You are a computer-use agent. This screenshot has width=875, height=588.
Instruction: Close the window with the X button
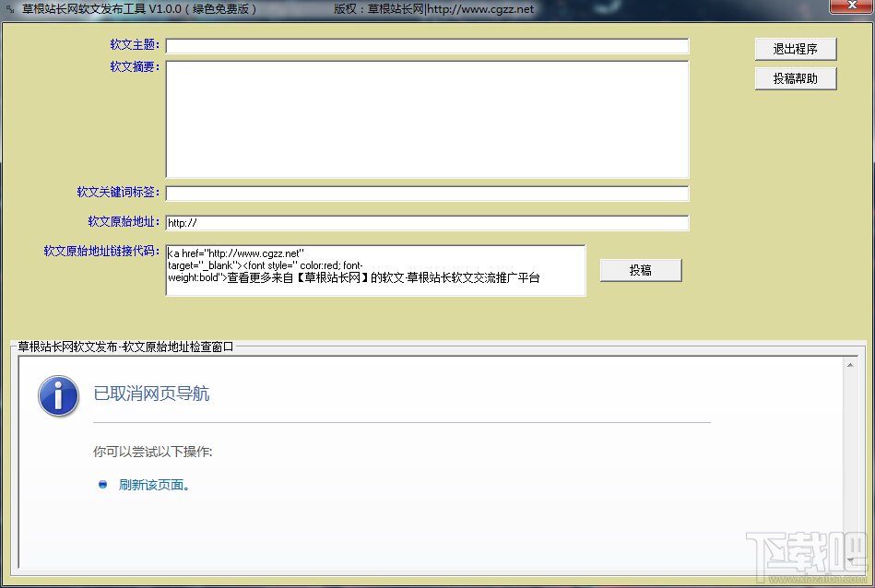tap(852, 6)
